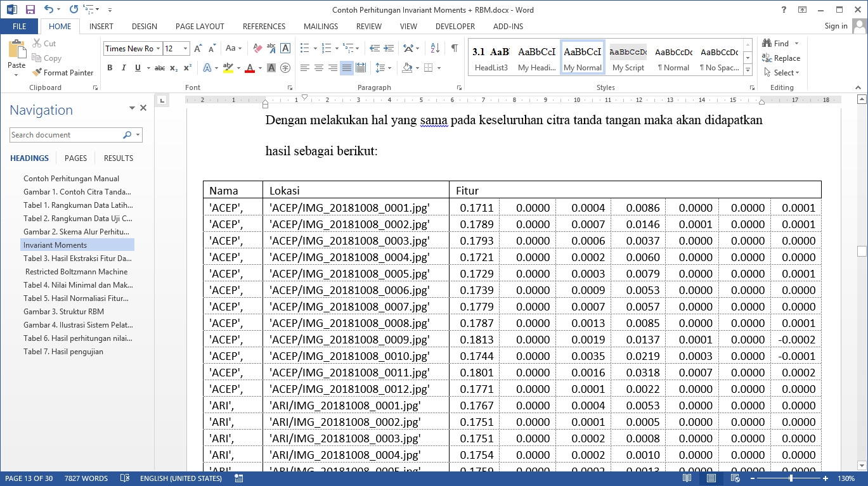Toggle Italic formatting
Screen dimensions: 868x486
[124, 68]
